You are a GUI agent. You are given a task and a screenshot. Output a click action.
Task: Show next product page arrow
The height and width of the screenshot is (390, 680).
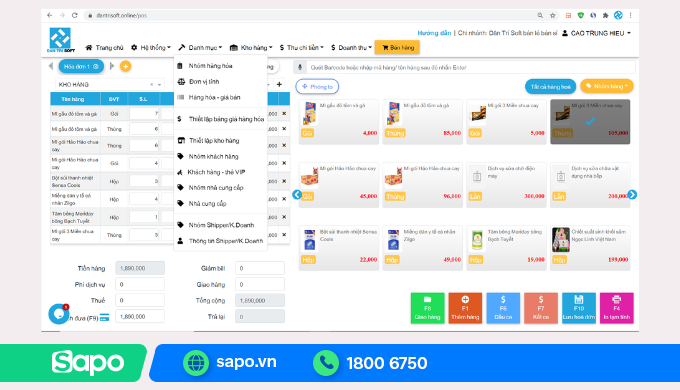click(632, 195)
